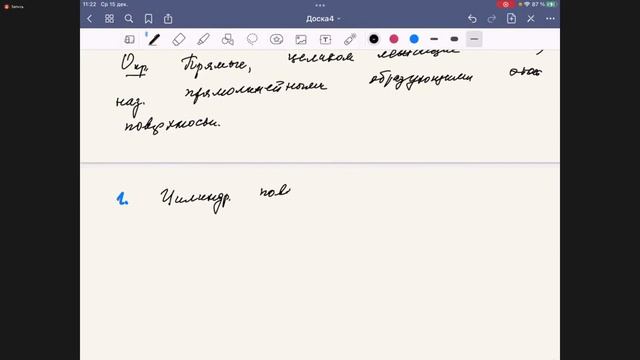The height and width of the screenshot is (360, 640).
Task: Select the Eraser tool
Action: pyautogui.click(x=179, y=40)
